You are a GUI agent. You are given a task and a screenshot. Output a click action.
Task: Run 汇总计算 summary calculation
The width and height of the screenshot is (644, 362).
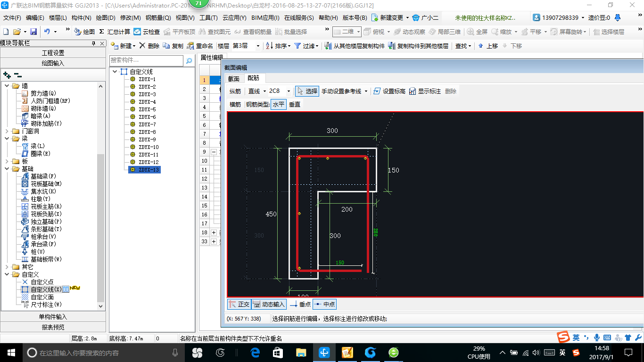[x=115, y=32]
